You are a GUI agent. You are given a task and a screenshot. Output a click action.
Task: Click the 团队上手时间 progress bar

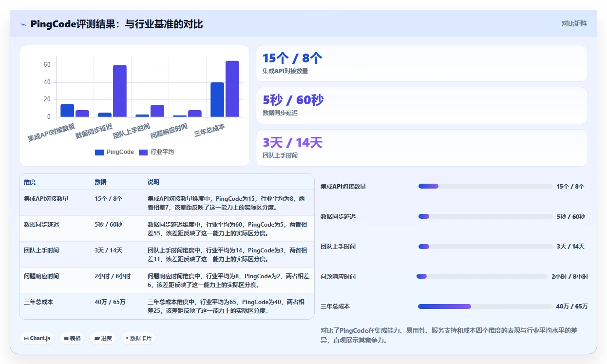coord(485,247)
